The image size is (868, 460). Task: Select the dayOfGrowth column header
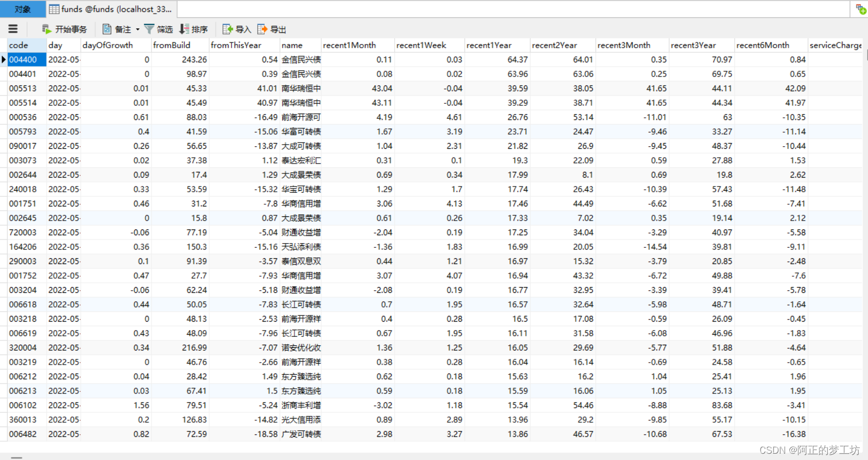tap(116, 45)
